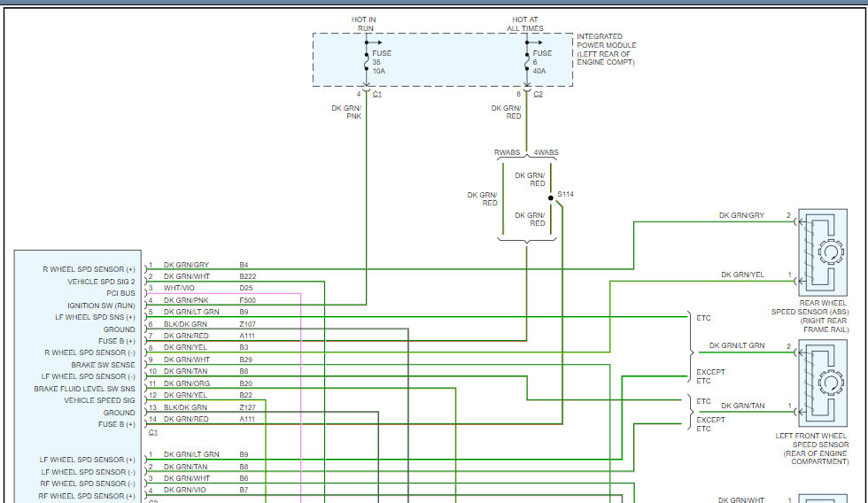Click the C2 connector under Fuse 6
The width and height of the screenshot is (868, 503).
(x=538, y=93)
